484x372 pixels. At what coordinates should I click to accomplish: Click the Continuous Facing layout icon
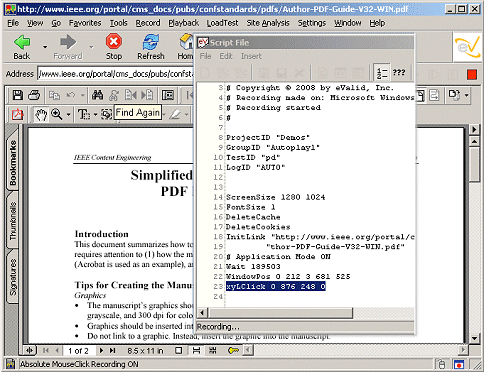tap(213, 350)
